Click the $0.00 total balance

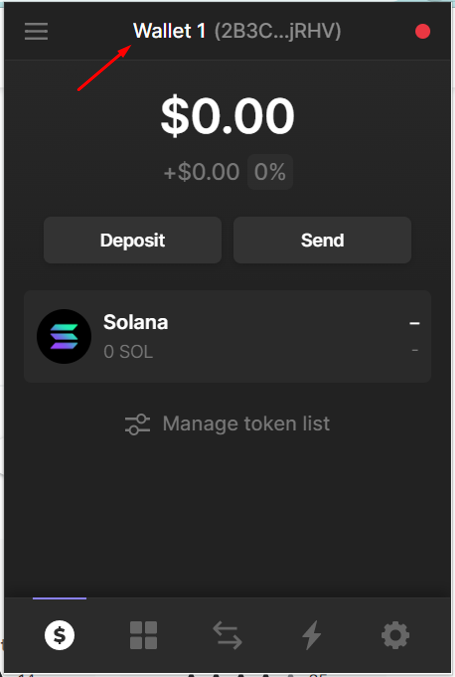[228, 116]
